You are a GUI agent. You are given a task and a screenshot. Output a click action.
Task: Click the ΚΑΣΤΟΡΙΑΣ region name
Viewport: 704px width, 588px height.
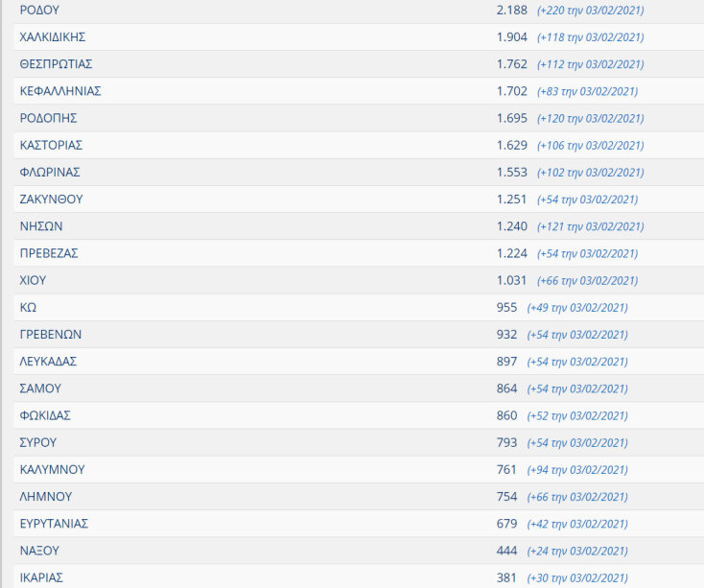51,145
